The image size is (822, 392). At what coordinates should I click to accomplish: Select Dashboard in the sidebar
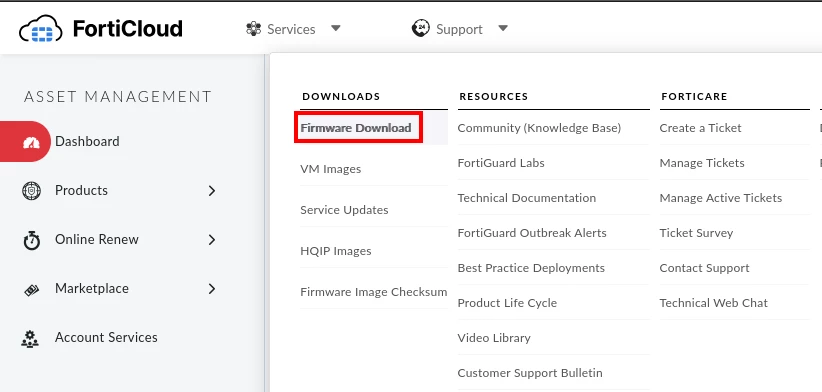pos(87,141)
